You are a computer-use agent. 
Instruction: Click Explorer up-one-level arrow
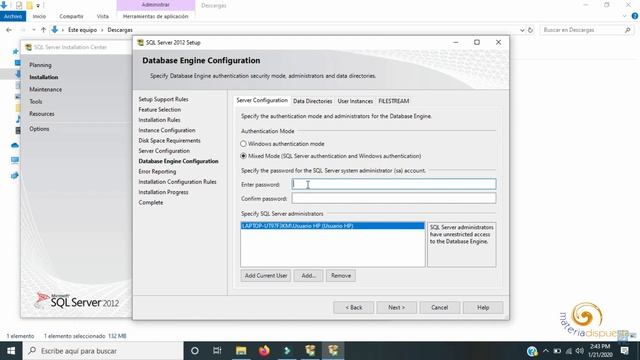43,30
